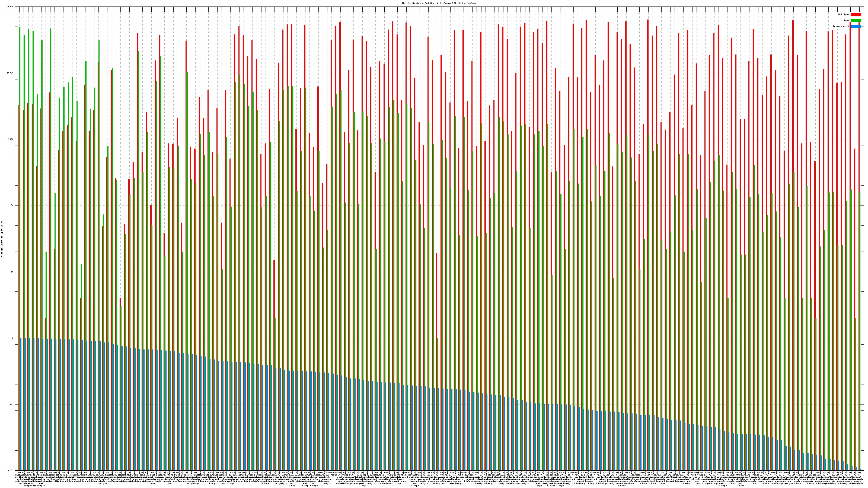Click the 100 y-axis label
The width and height of the screenshot is (868, 488).
click(x=12, y=206)
